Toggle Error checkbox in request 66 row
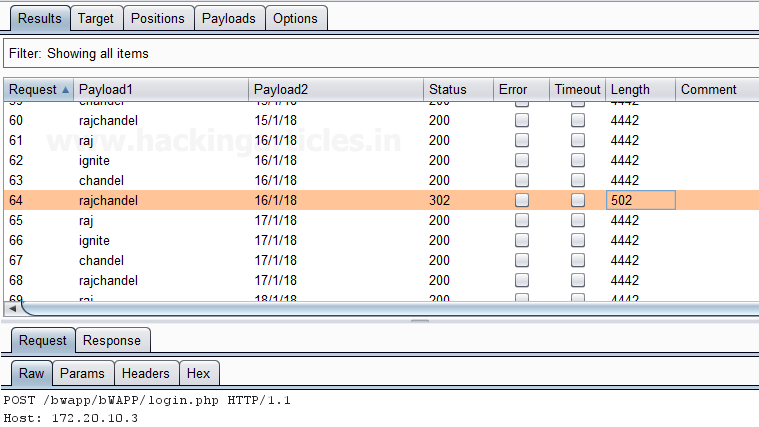Viewport: 759px width, 427px height. (522, 240)
